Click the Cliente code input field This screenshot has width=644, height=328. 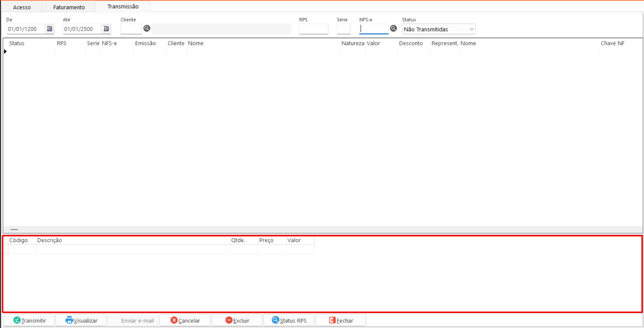tap(131, 29)
